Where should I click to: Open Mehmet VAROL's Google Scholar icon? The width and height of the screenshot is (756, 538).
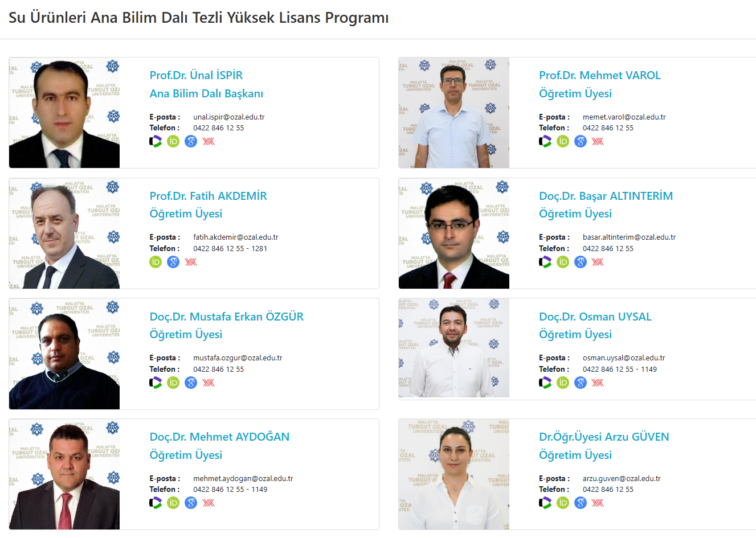coord(581,141)
